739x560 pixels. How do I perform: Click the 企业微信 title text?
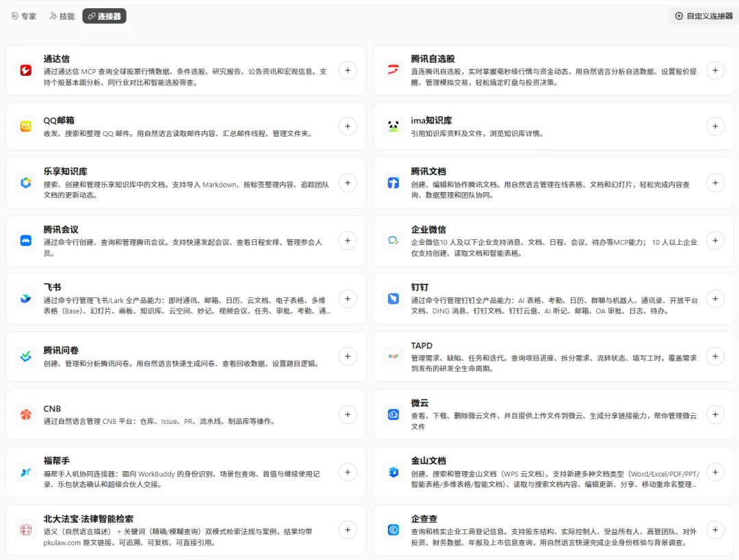pos(428,229)
